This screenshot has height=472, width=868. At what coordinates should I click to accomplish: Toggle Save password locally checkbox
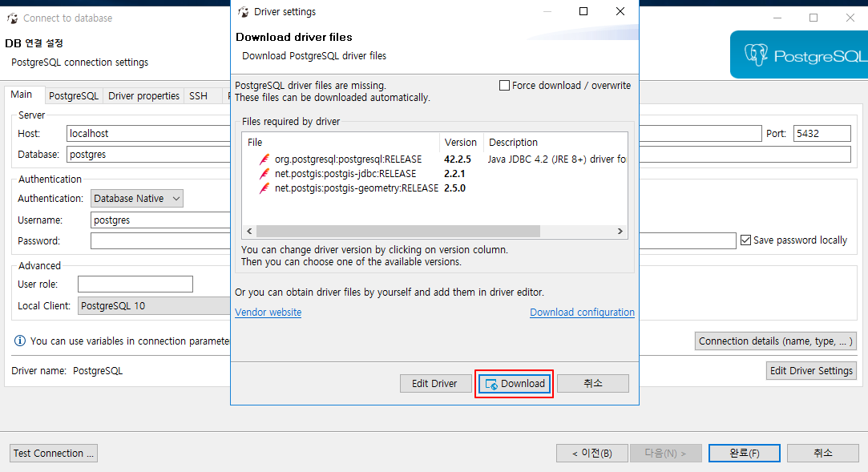(745, 240)
